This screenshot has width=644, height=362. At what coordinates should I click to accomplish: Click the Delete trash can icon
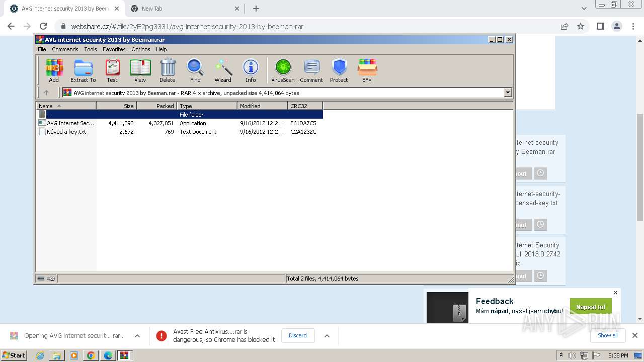tap(168, 70)
